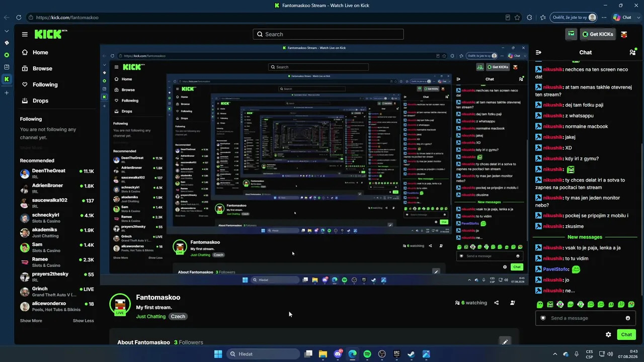Expand the chevron next to Copilot Chat
Image resolution: width=644 pixels, height=362 pixels.
click(x=637, y=18)
